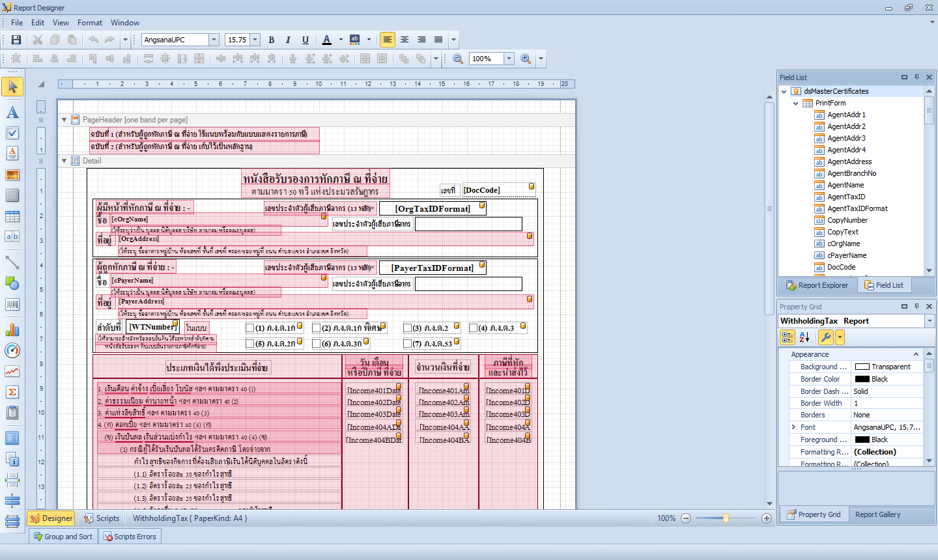
Task: Justify text alignment
Action: pyautogui.click(x=438, y=40)
